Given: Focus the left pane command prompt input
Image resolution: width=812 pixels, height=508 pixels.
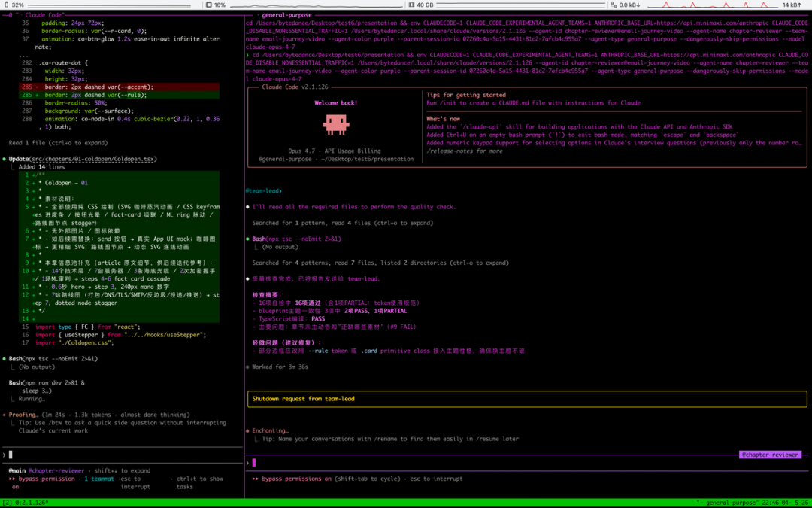Looking at the screenshot, I should click(123, 455).
